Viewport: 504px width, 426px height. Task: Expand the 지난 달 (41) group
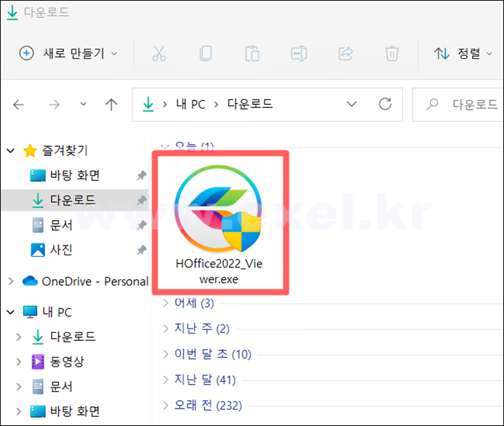point(165,380)
